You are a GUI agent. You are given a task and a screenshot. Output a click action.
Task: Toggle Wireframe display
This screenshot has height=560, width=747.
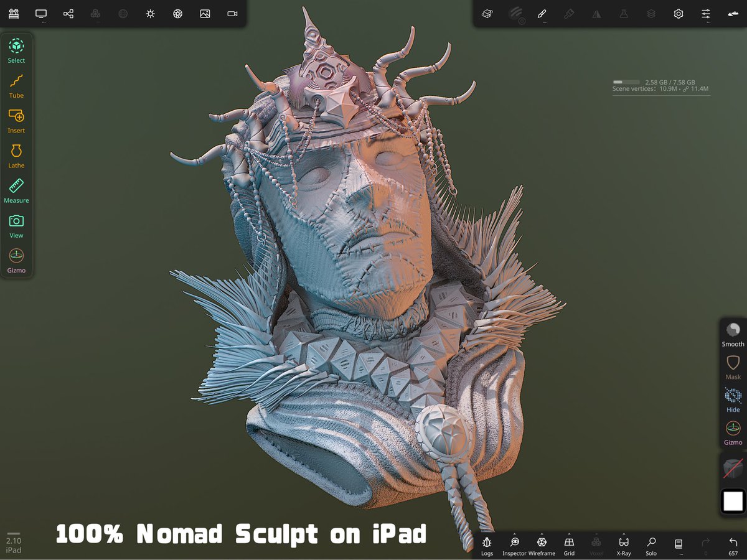542,545
